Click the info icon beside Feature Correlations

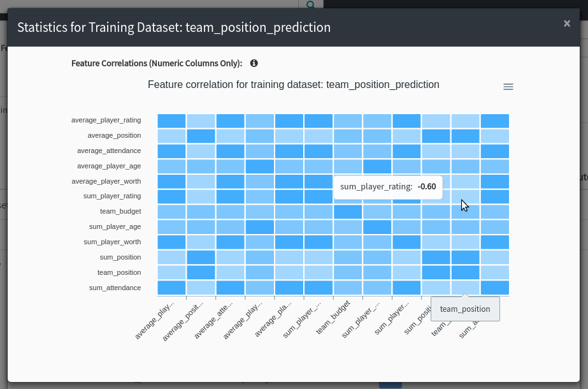coord(254,63)
